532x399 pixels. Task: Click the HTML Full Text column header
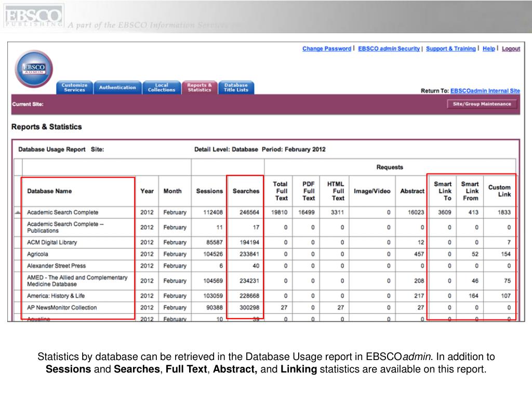pyautogui.click(x=336, y=191)
